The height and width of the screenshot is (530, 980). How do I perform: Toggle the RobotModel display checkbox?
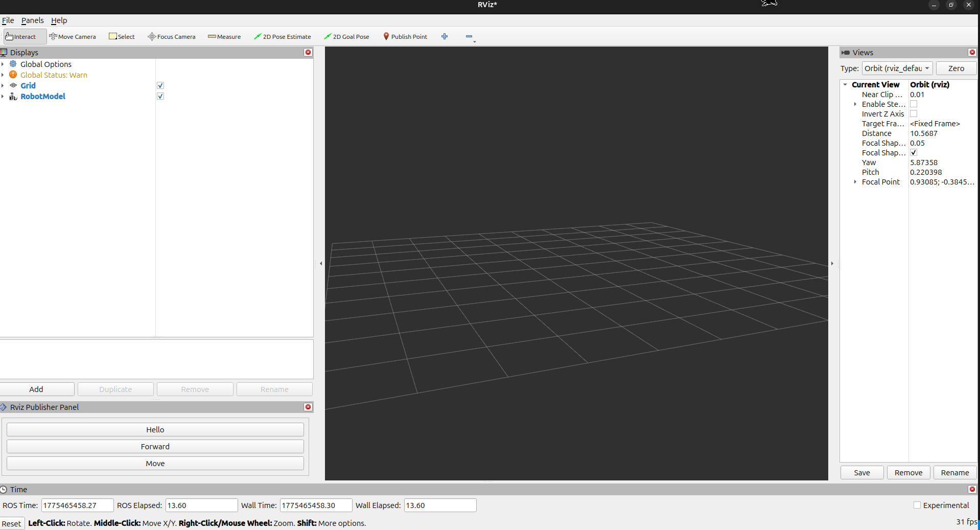160,96
